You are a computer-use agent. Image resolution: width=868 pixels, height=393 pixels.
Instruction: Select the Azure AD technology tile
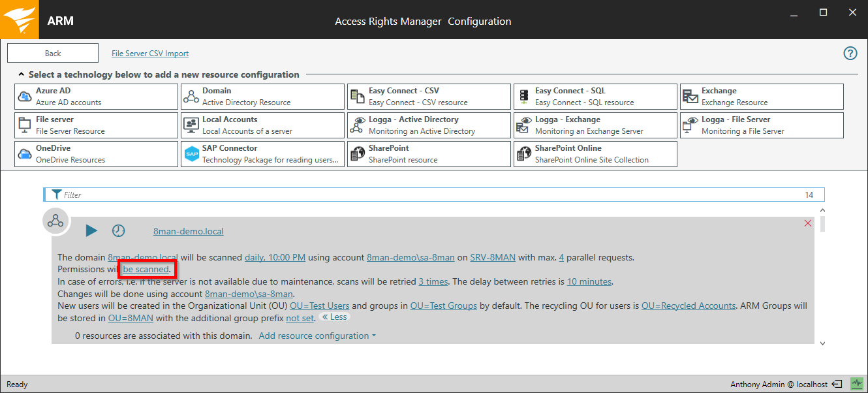click(96, 97)
